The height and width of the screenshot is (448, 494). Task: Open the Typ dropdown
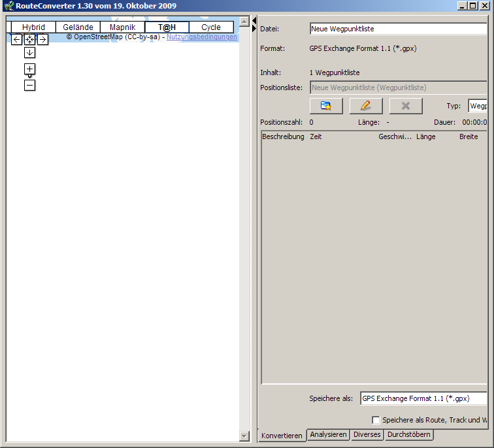(478, 106)
